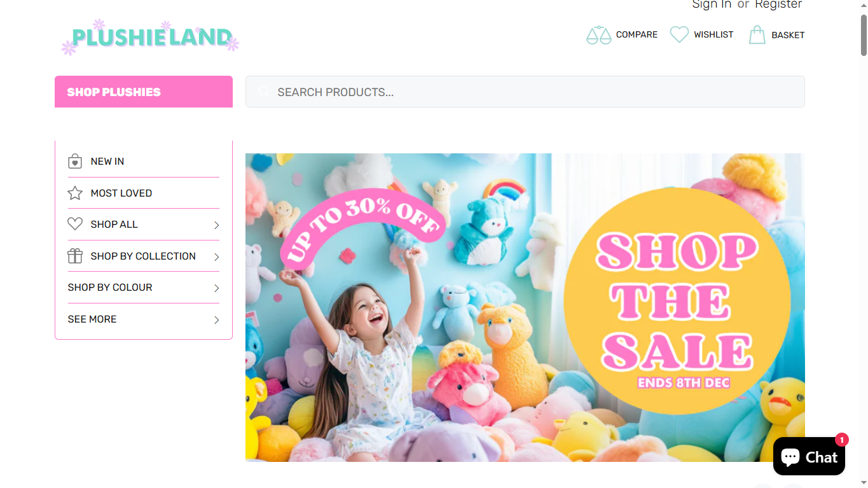This screenshot has height=488, width=868.
Task: Open the Chat widget
Action: [x=809, y=456]
